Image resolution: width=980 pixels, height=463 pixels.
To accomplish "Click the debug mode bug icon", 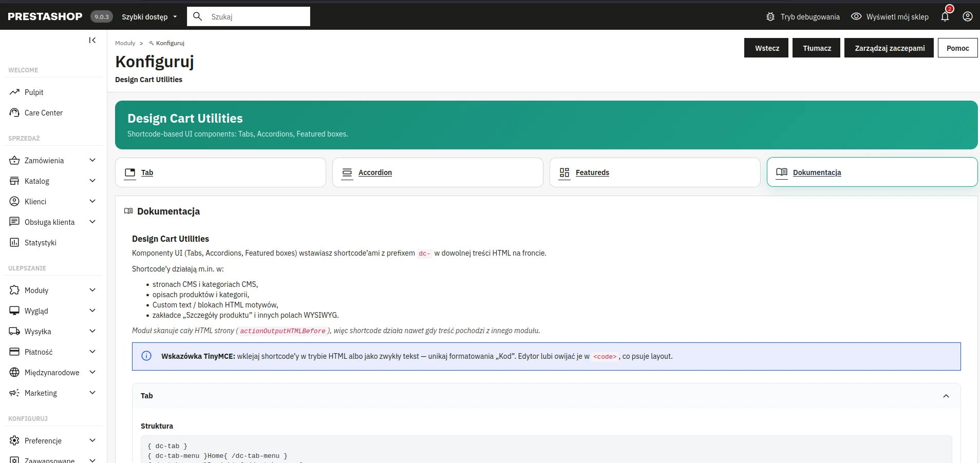I will click(x=770, y=16).
